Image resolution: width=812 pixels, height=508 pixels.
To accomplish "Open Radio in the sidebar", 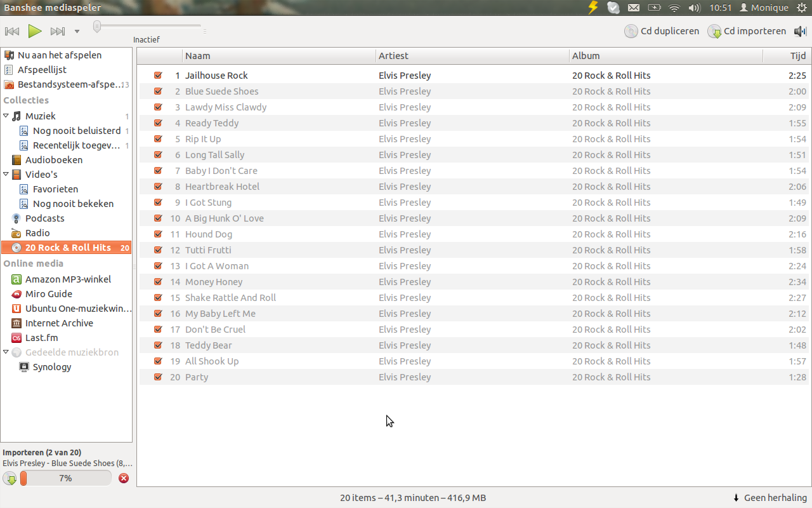I will coord(37,233).
